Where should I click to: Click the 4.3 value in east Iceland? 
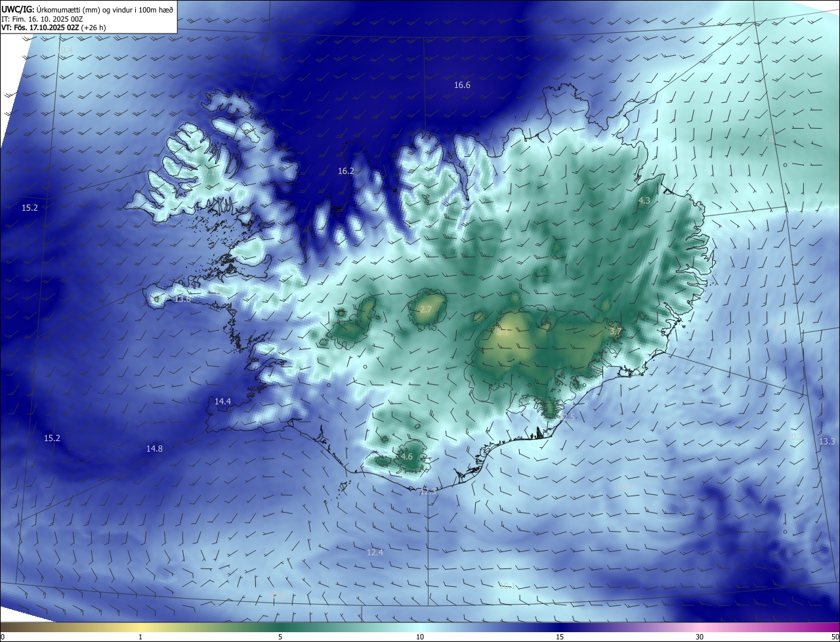pyautogui.click(x=644, y=201)
